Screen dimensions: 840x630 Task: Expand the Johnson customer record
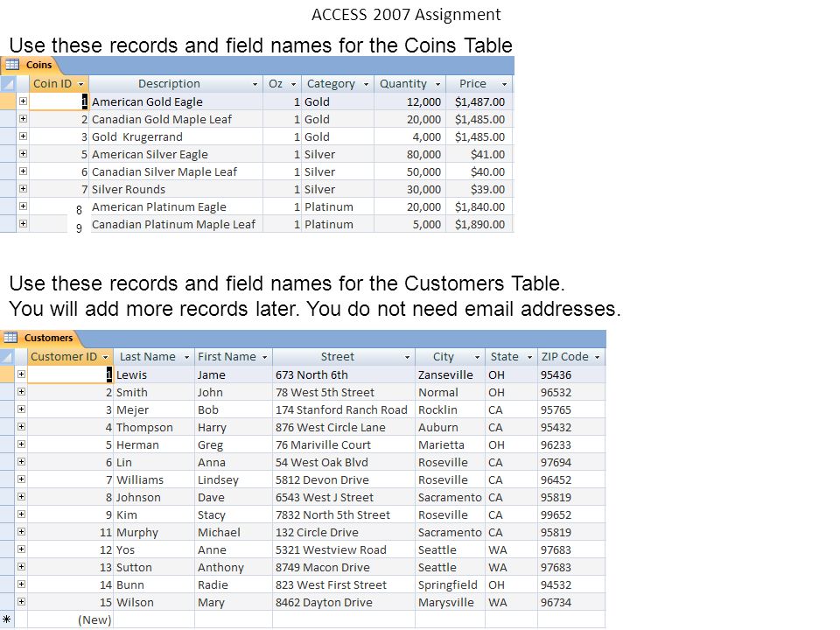21,497
